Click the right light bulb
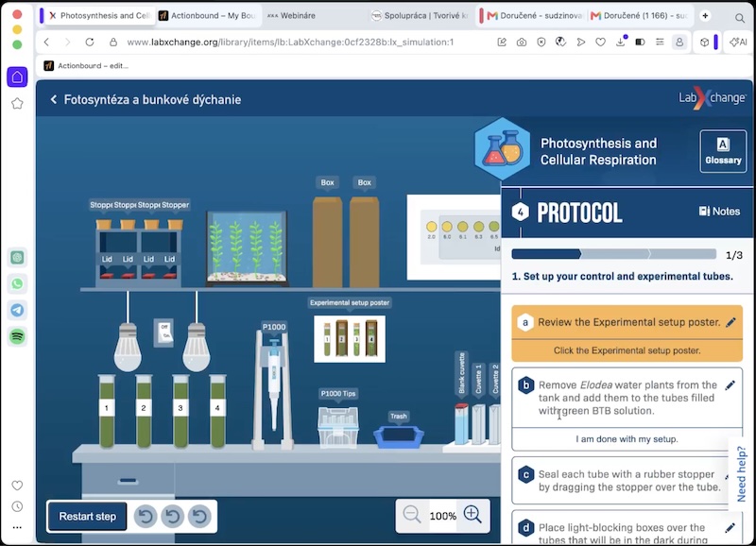Image resolution: width=756 pixels, height=546 pixels. 197,347
